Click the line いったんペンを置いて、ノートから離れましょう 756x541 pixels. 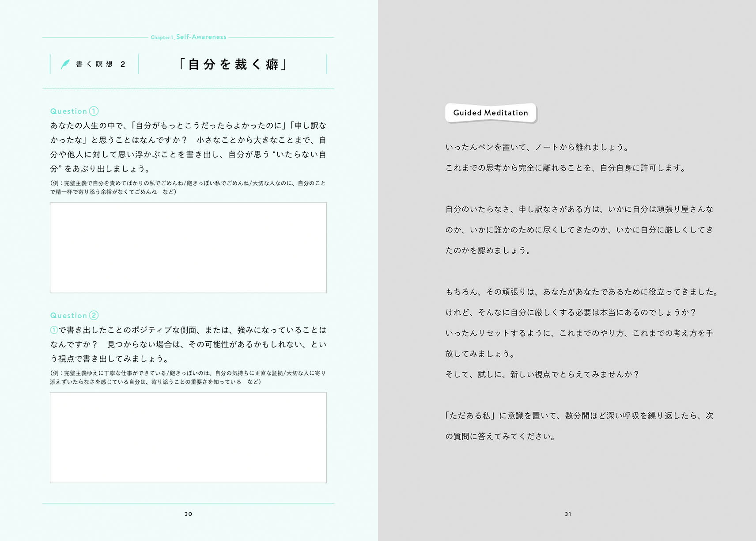537,147
